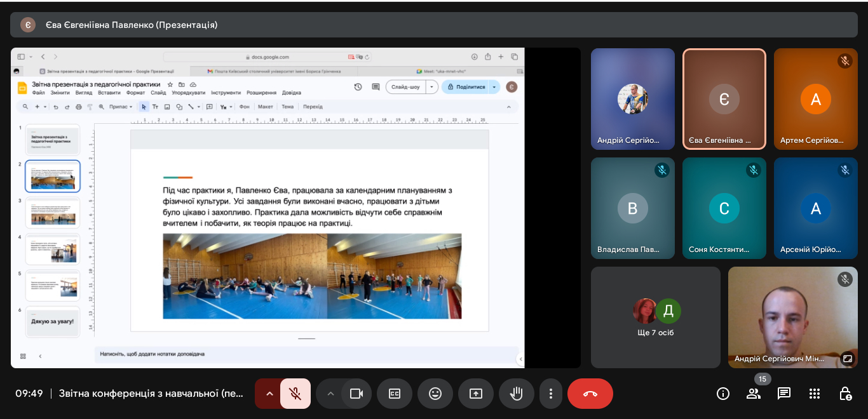The width and height of the screenshot is (868, 419).
Task: Open meeting details info icon
Action: pos(723,394)
